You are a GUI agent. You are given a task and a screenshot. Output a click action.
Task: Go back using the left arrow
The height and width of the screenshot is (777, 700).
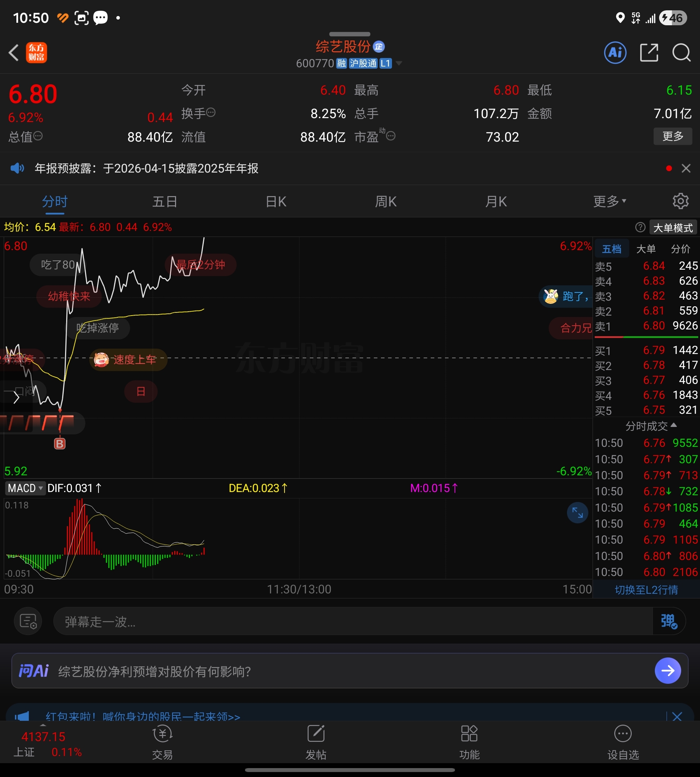click(14, 52)
